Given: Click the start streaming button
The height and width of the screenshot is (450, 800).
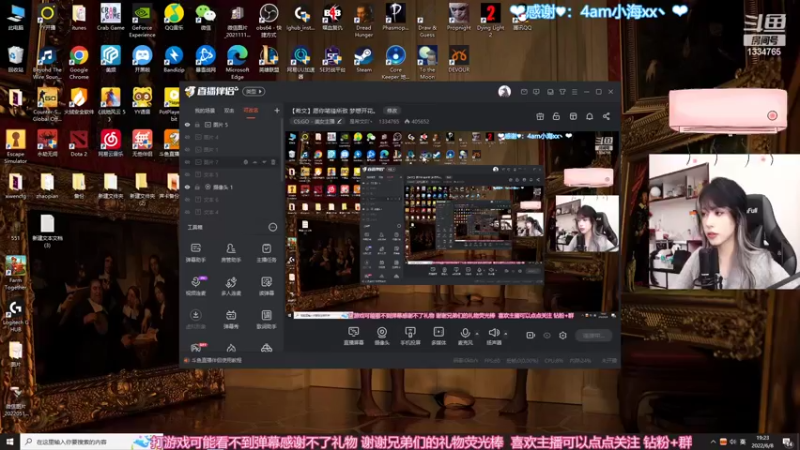Looking at the screenshot, I should coord(593,335).
